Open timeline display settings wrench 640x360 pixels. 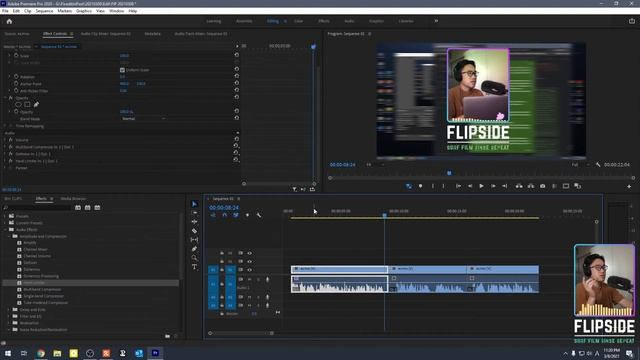point(259,215)
